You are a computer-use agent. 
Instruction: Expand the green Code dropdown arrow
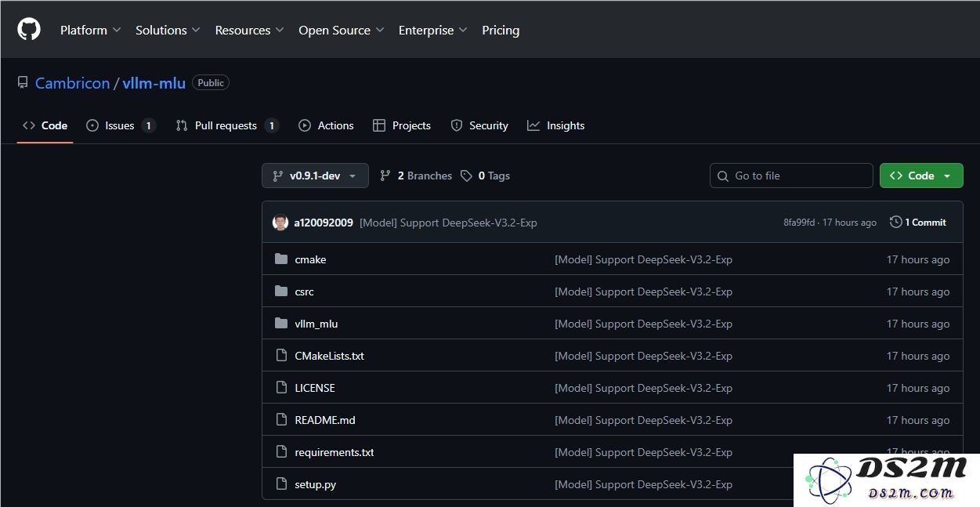[946, 176]
